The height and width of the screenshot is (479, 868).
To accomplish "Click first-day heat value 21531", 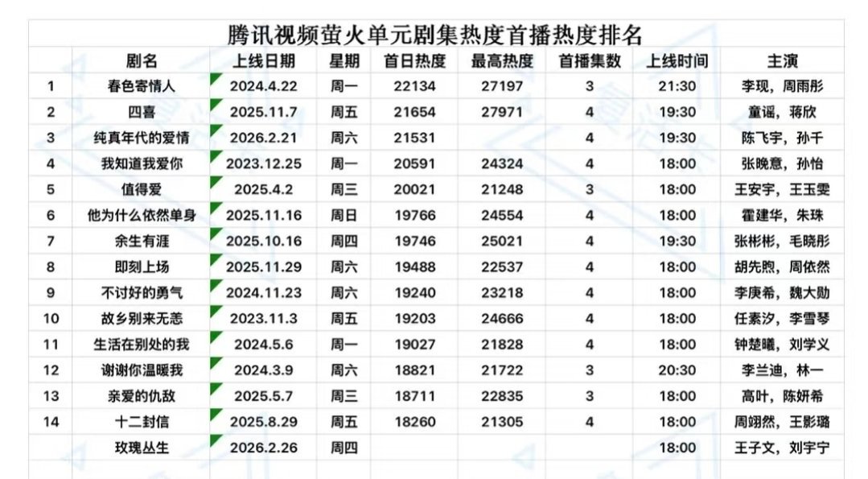I will 414,138.
